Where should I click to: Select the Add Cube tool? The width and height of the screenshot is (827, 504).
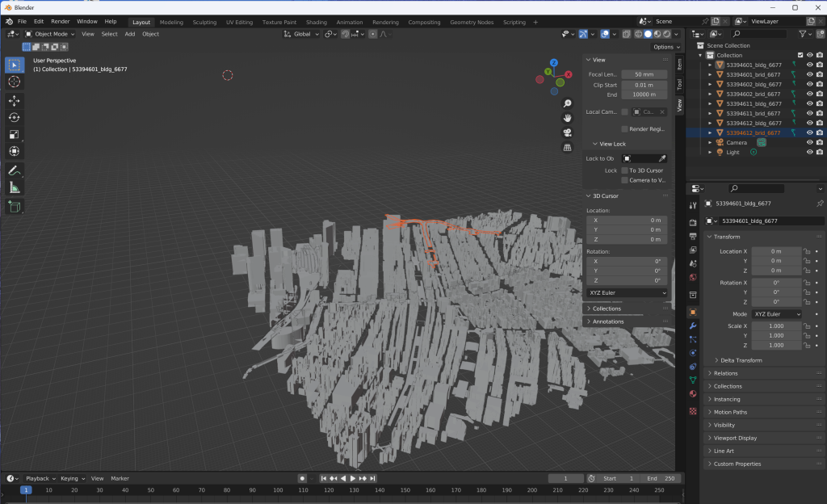click(x=15, y=207)
